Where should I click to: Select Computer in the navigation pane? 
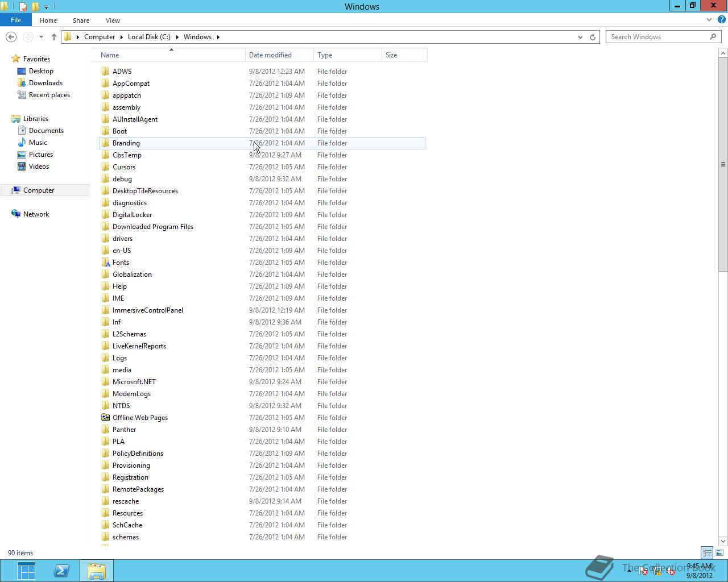(x=39, y=190)
